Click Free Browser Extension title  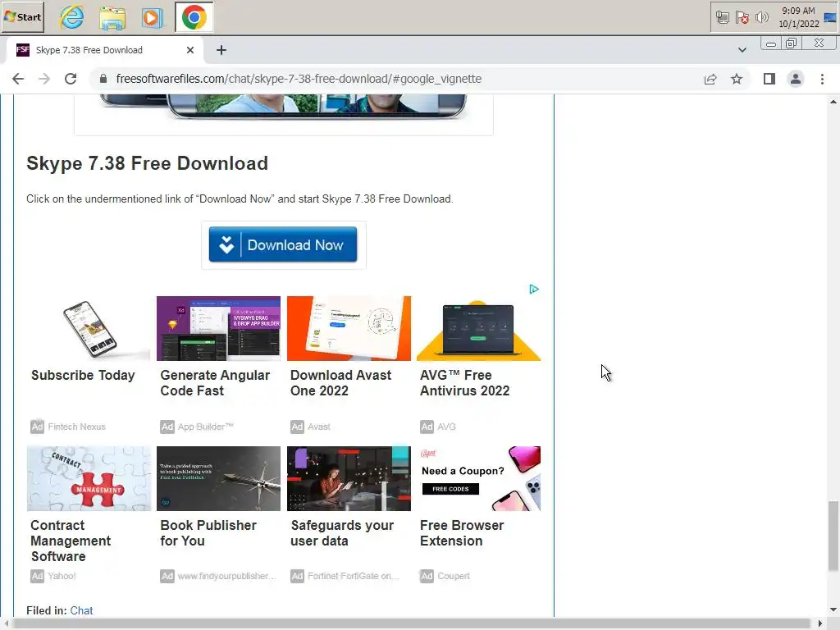[462, 533]
